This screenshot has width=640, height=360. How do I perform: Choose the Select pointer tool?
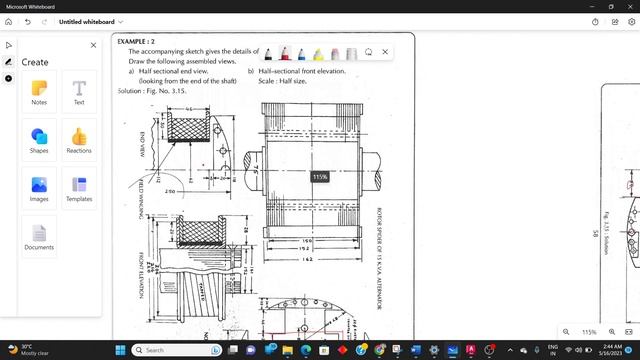pos(9,45)
